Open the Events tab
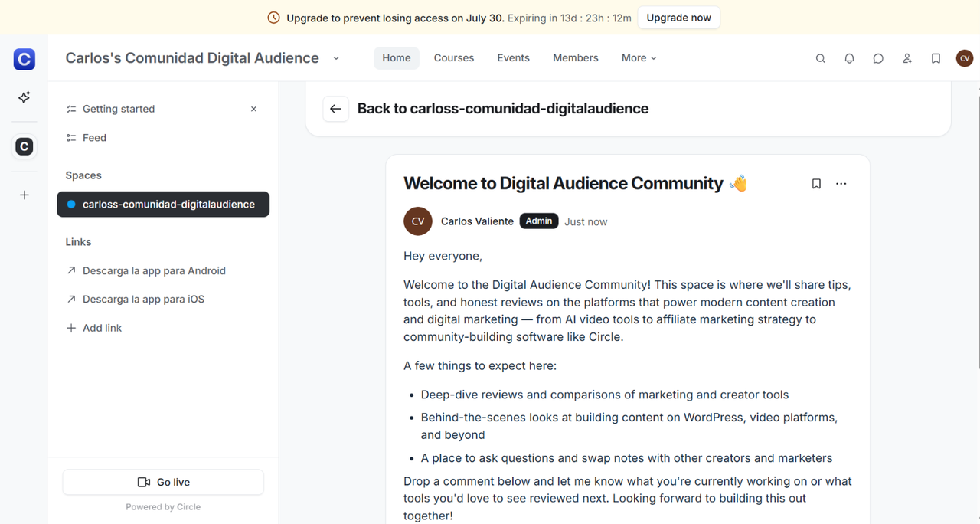The height and width of the screenshot is (524, 980). click(x=513, y=58)
